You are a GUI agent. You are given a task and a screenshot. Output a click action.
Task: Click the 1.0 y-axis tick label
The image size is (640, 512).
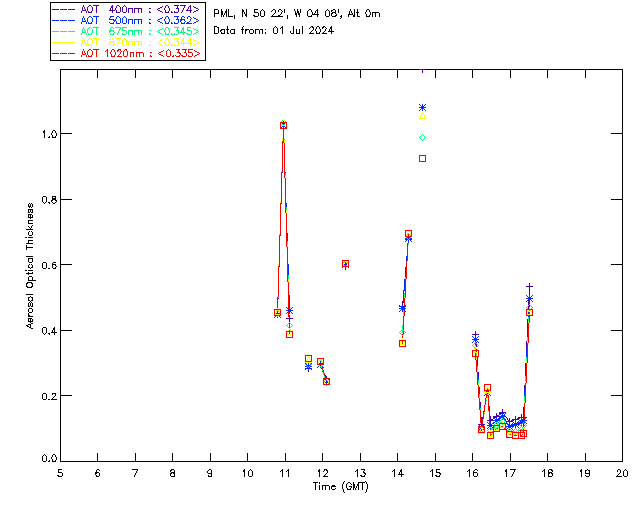point(49,134)
